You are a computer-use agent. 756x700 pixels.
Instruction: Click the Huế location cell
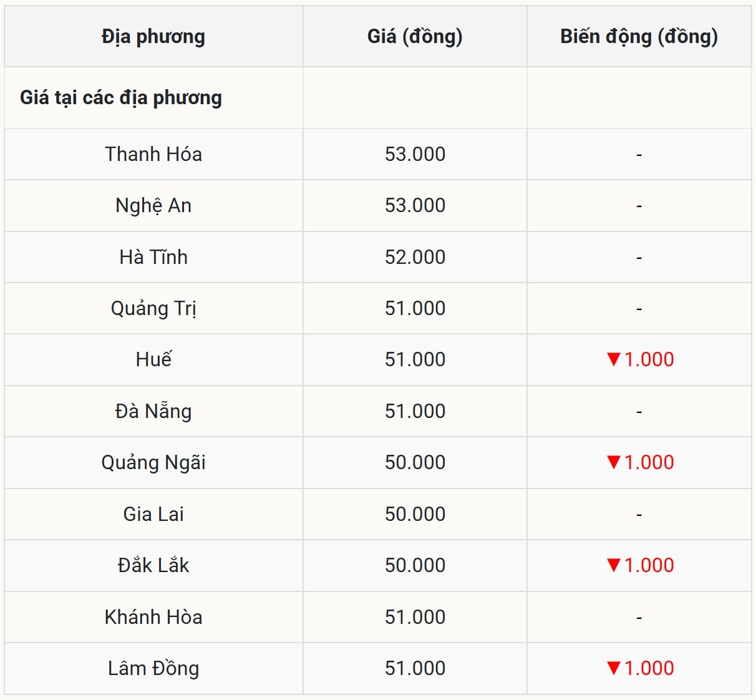(x=153, y=359)
